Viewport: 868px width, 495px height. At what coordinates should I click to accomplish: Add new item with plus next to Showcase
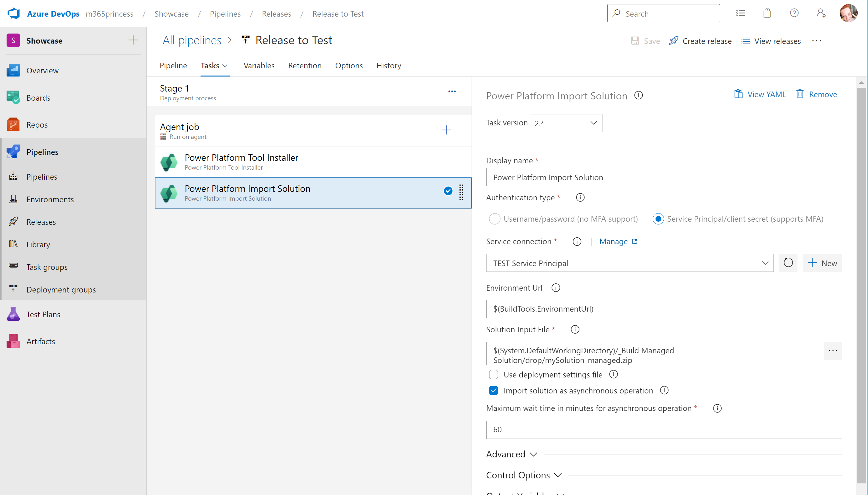[133, 40]
